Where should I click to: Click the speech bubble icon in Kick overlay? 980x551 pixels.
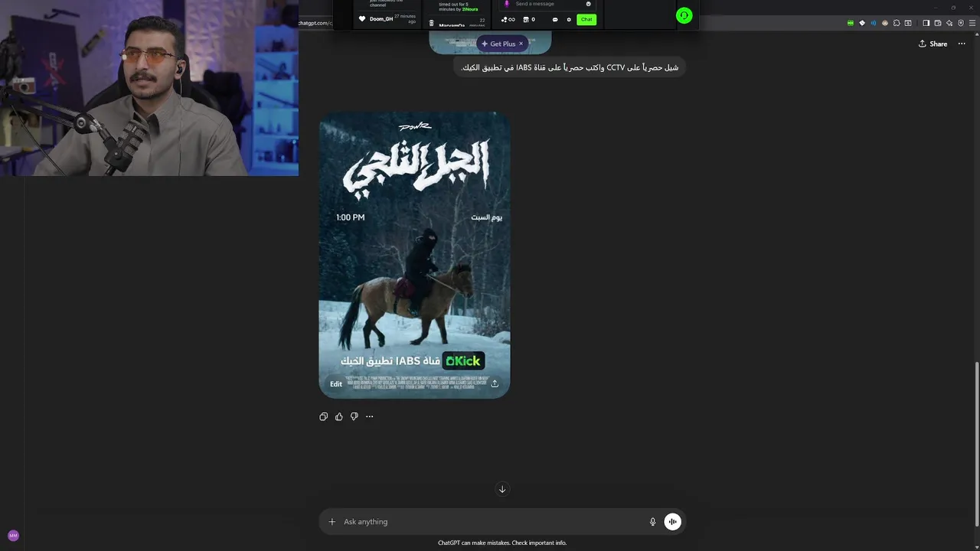click(x=555, y=19)
